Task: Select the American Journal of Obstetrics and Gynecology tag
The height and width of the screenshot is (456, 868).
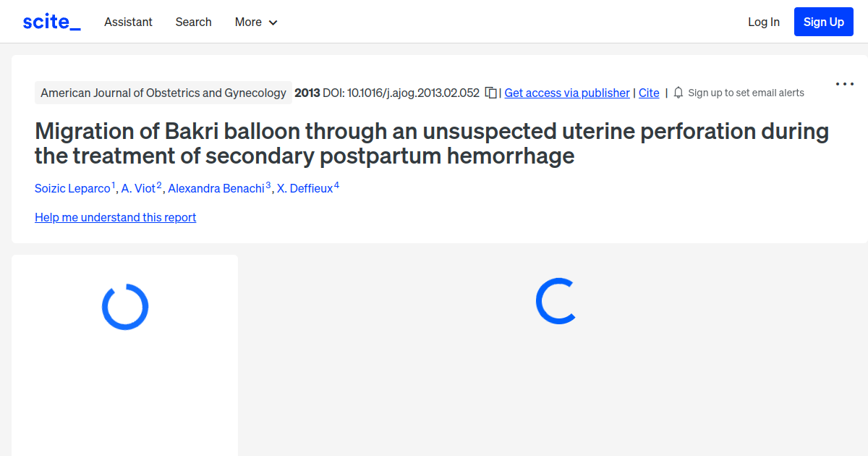Action: tap(163, 93)
